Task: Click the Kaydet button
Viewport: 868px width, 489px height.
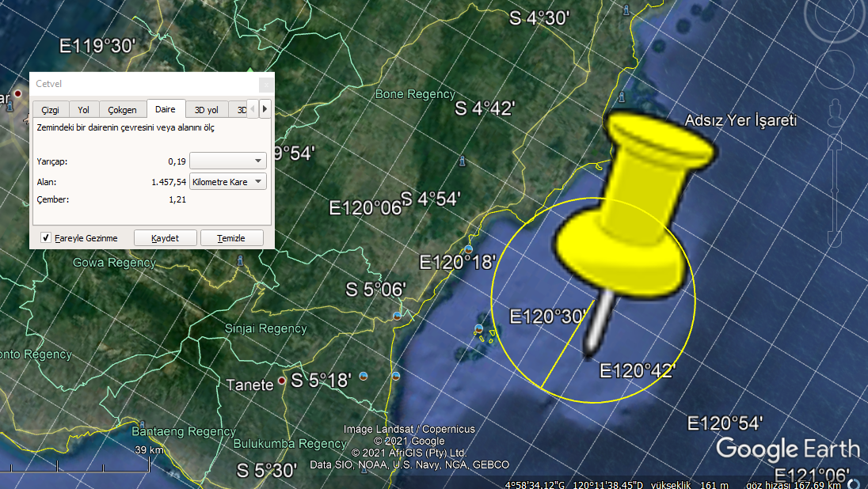Action: pos(165,238)
